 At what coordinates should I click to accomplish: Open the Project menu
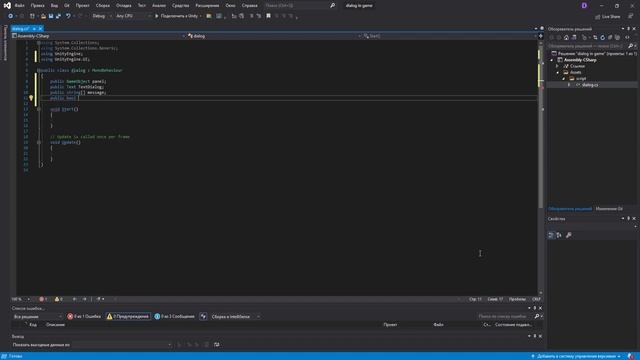pyautogui.click(x=82, y=6)
